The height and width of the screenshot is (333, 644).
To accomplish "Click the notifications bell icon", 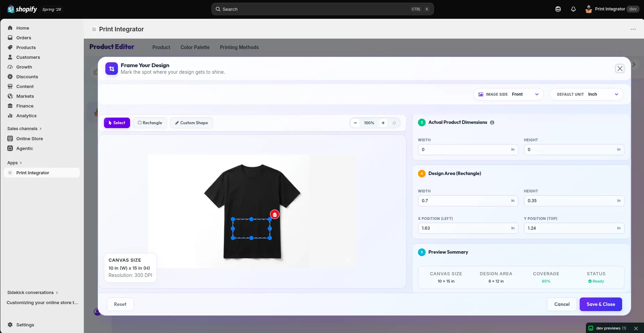I will pos(573,9).
